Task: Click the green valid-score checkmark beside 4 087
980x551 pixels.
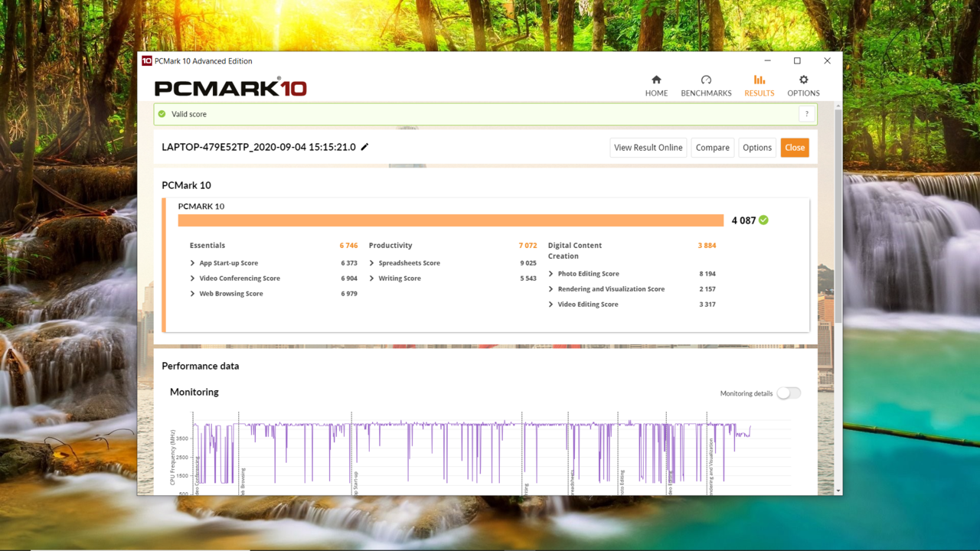Action: (763, 220)
